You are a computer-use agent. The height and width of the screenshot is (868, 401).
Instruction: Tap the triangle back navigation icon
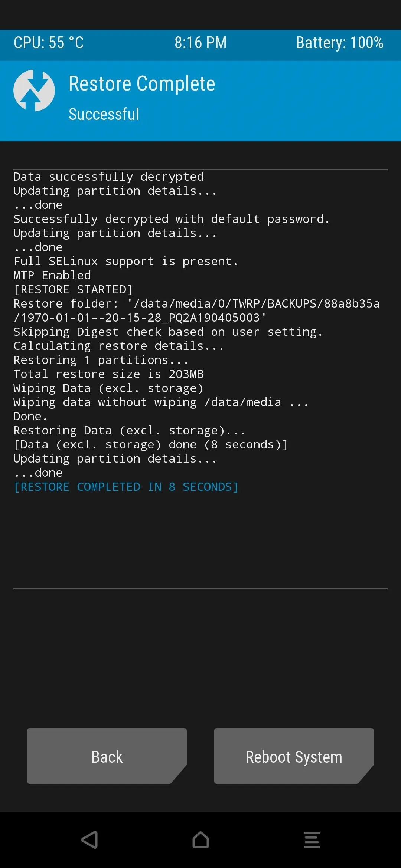pos(89,840)
